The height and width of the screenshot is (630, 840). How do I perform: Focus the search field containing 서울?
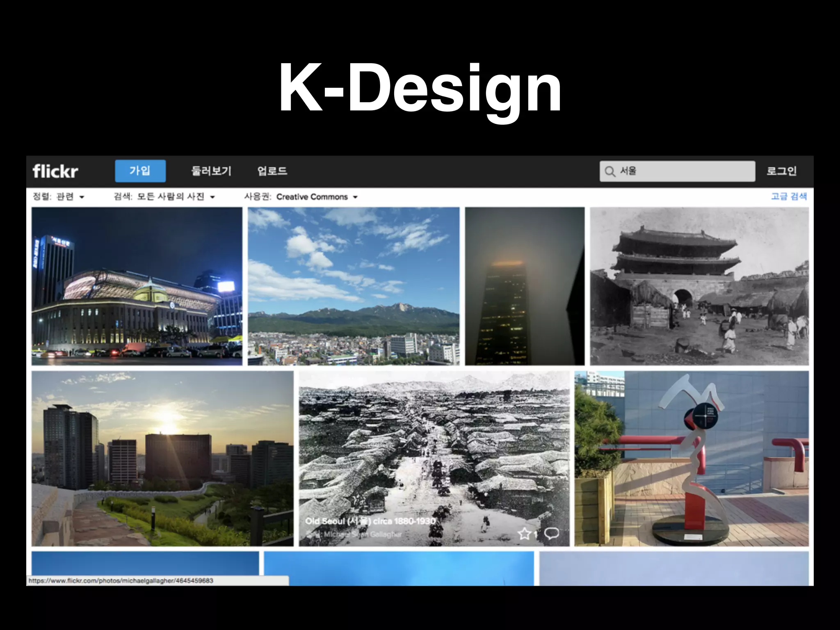677,171
